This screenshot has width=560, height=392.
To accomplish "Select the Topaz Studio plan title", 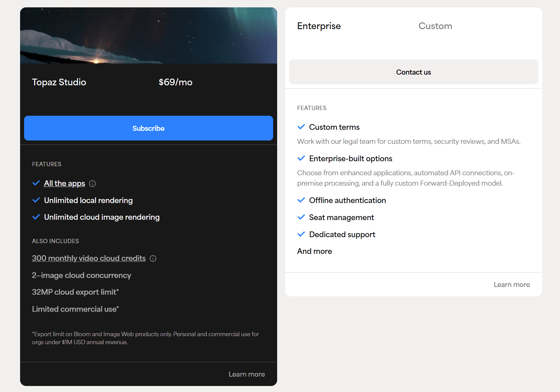I will 59,82.
